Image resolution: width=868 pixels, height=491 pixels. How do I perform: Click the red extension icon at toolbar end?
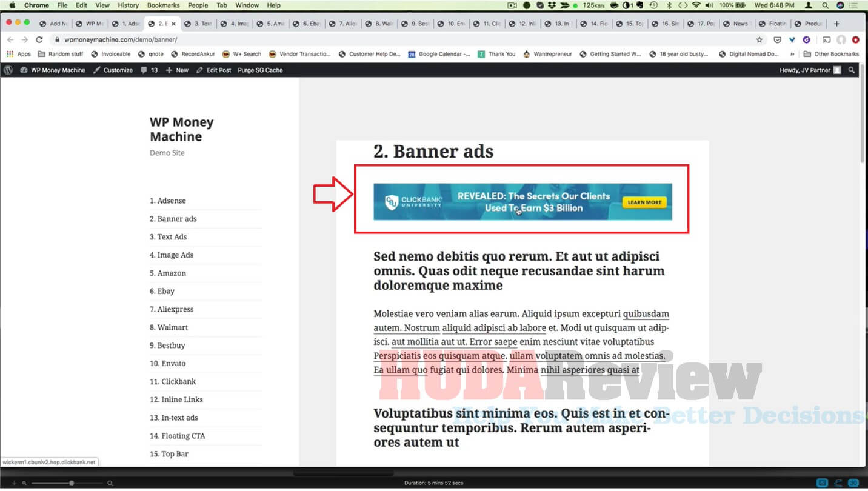pyautogui.click(x=856, y=39)
